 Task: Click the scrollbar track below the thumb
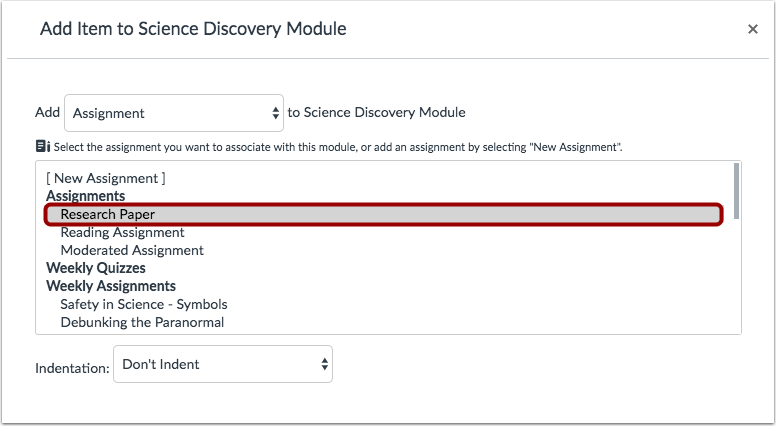[736, 276]
